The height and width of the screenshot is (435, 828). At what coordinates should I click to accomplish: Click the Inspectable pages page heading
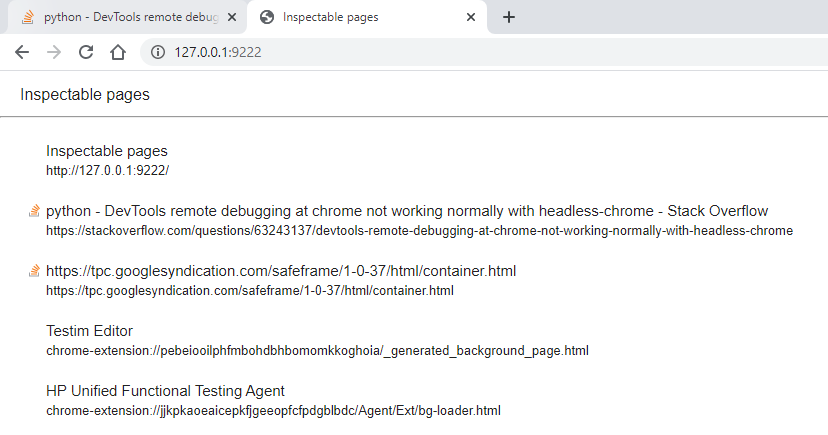click(85, 94)
